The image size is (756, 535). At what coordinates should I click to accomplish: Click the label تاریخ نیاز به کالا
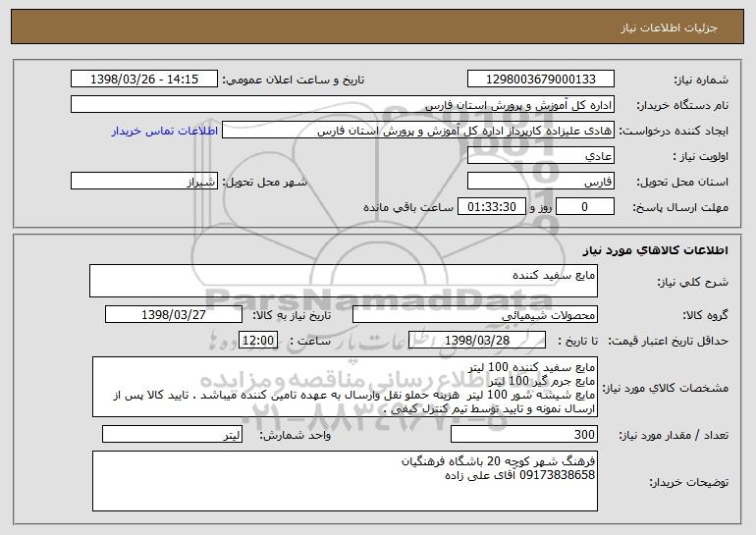[x=292, y=315]
